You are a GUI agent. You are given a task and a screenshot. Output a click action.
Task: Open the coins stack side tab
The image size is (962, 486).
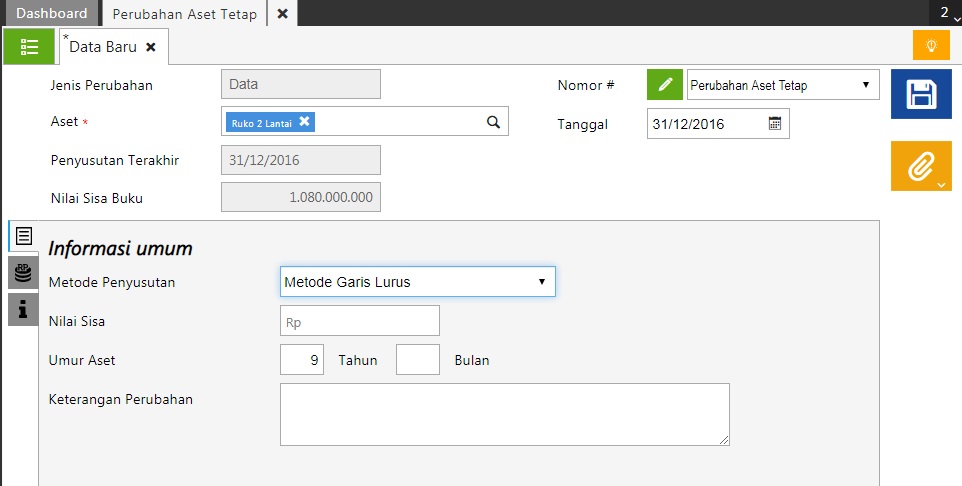tap(23, 272)
